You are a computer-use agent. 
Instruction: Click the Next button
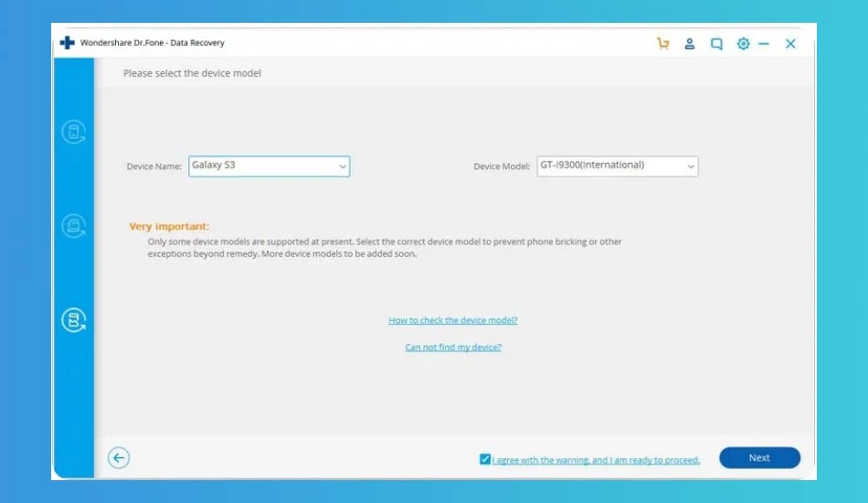tap(759, 457)
